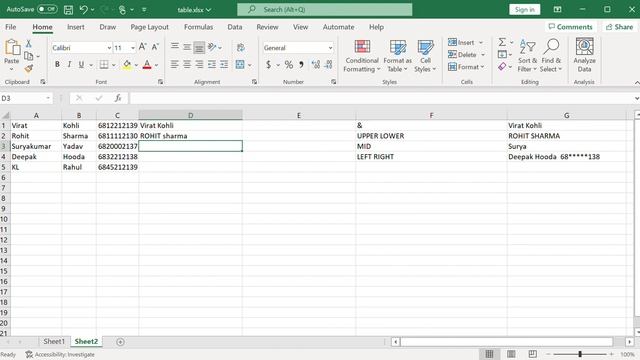Toggle Bottom Align
The width and height of the screenshot is (640, 360).
point(199,47)
